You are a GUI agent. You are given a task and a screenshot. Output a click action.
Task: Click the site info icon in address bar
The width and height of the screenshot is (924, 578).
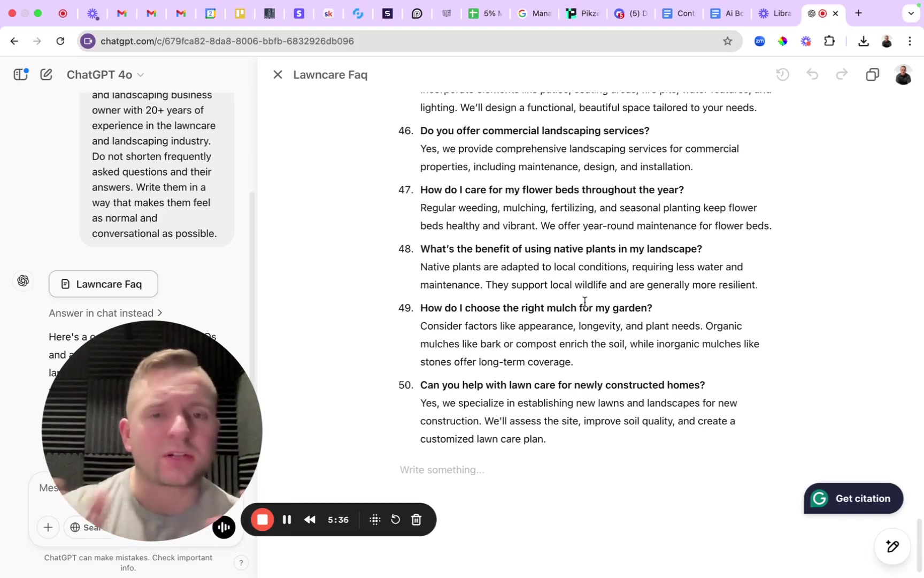[x=88, y=41]
